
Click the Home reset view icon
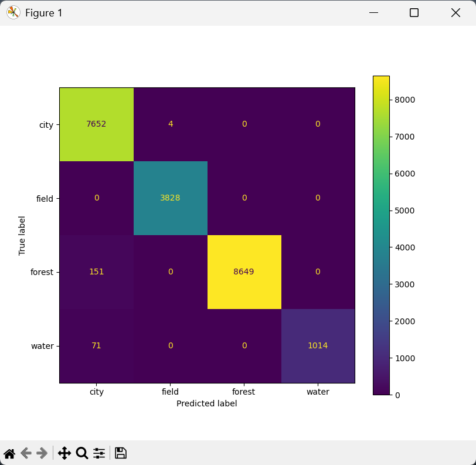point(9,453)
